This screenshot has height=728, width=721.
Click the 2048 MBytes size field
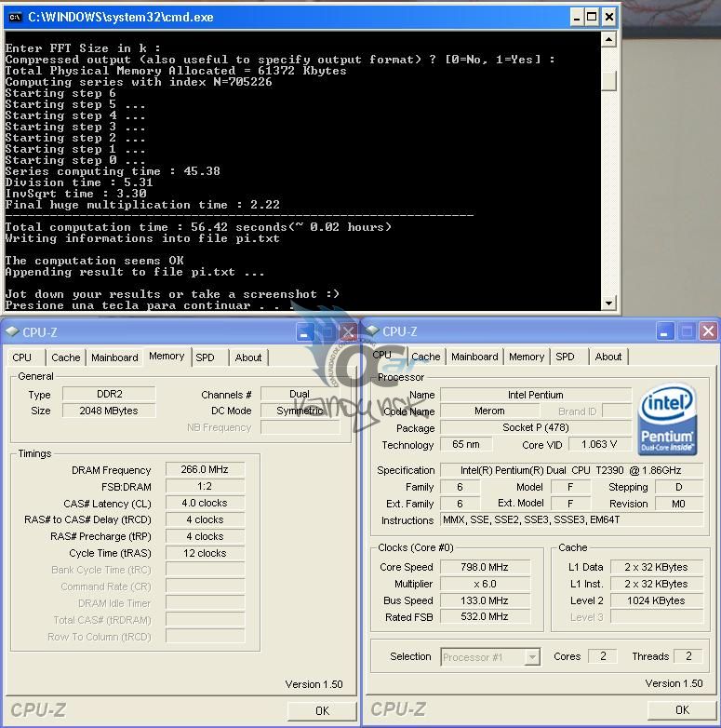click(109, 411)
